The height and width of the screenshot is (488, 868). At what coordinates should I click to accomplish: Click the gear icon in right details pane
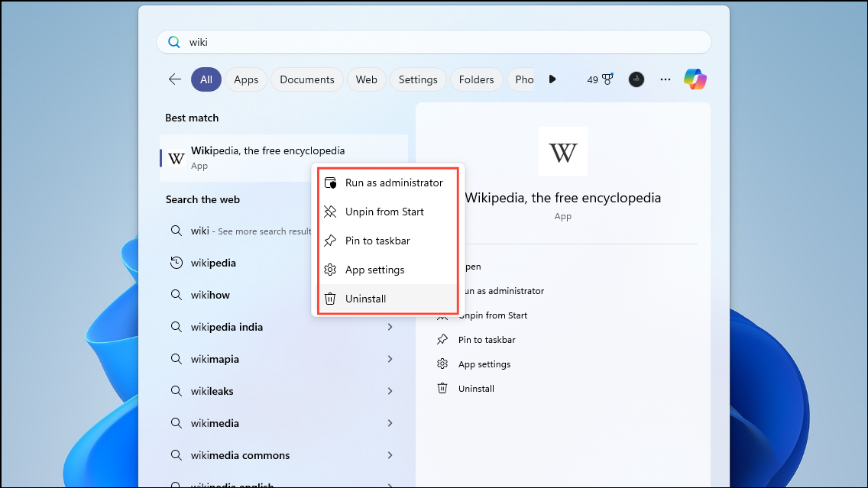coord(442,364)
